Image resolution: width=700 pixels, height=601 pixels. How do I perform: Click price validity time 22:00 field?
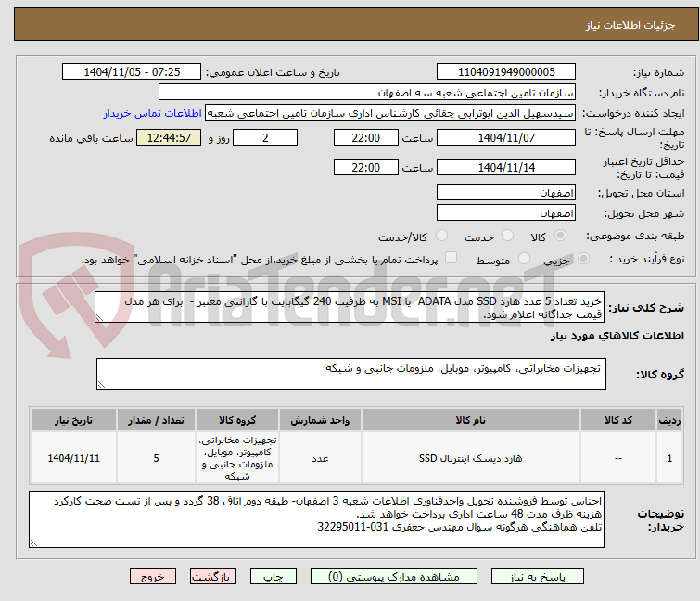(x=365, y=167)
